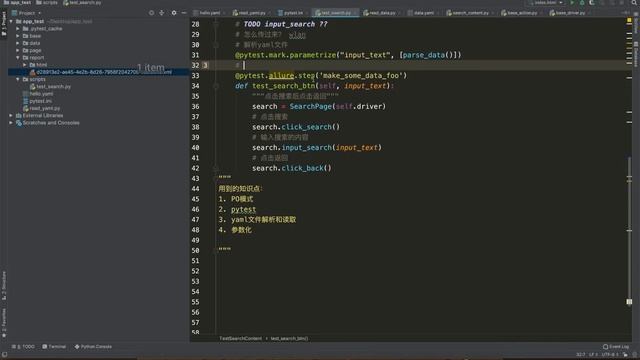640x360 pixels.
Task: Open Project panel settings gear
Action: 174,13
